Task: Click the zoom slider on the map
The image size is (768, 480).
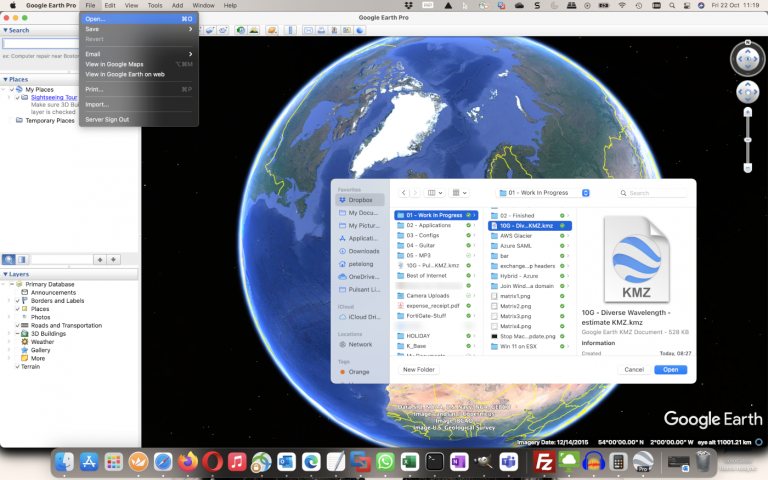Action: (x=747, y=137)
